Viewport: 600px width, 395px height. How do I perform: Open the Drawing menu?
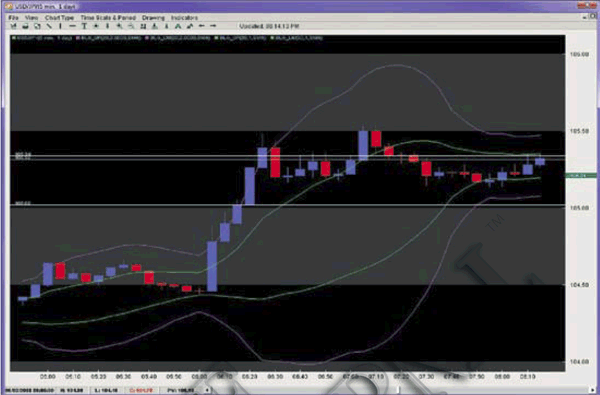tap(153, 18)
